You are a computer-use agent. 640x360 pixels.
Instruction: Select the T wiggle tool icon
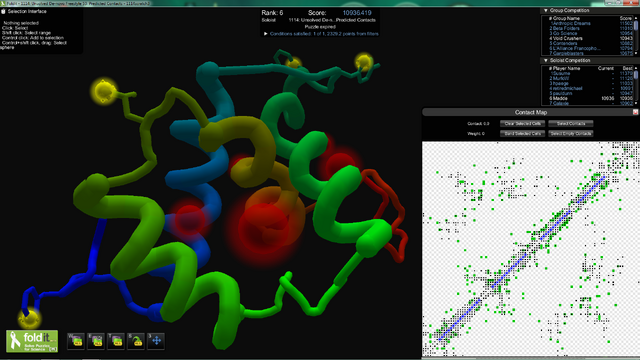[116, 341]
